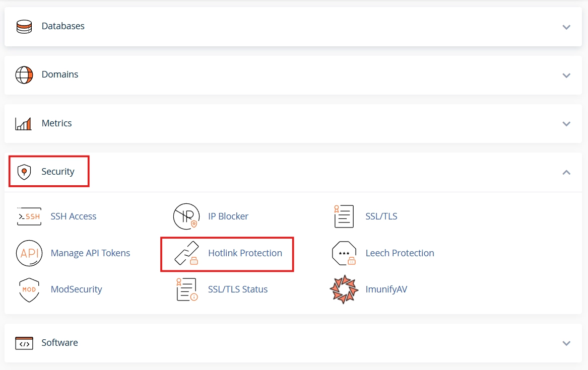
Task: Open Hotlink Protection text link
Action: point(245,253)
